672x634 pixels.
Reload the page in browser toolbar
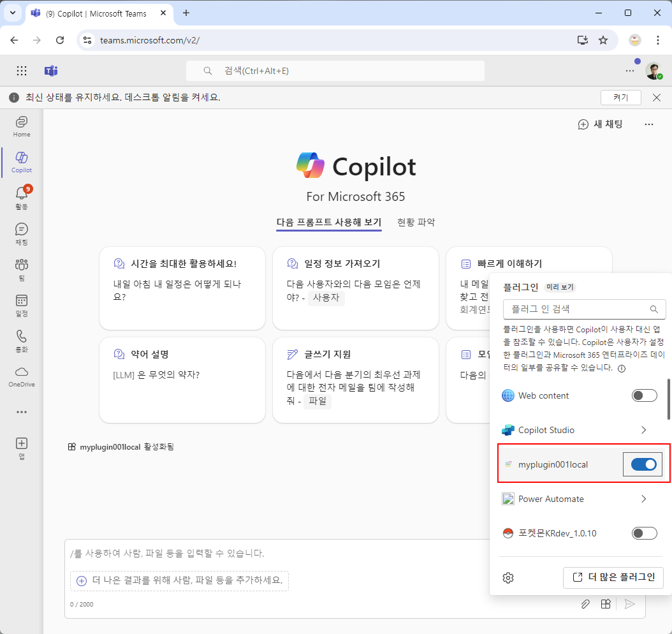click(60, 40)
